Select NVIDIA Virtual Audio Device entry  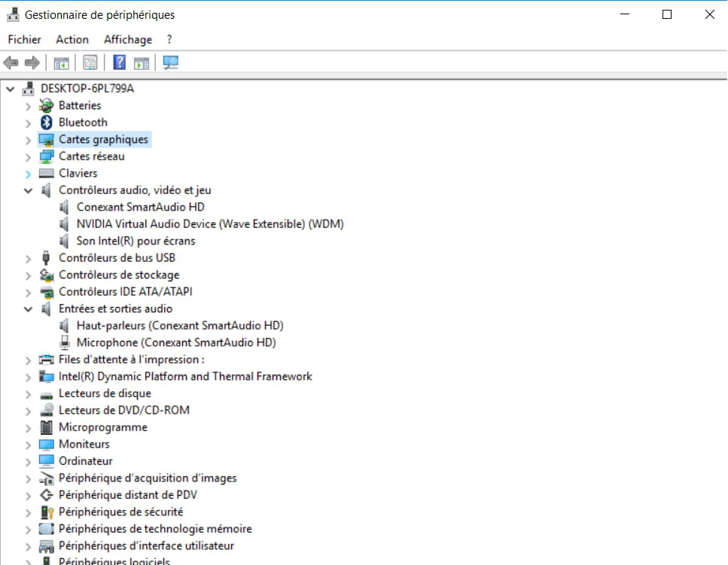point(210,223)
